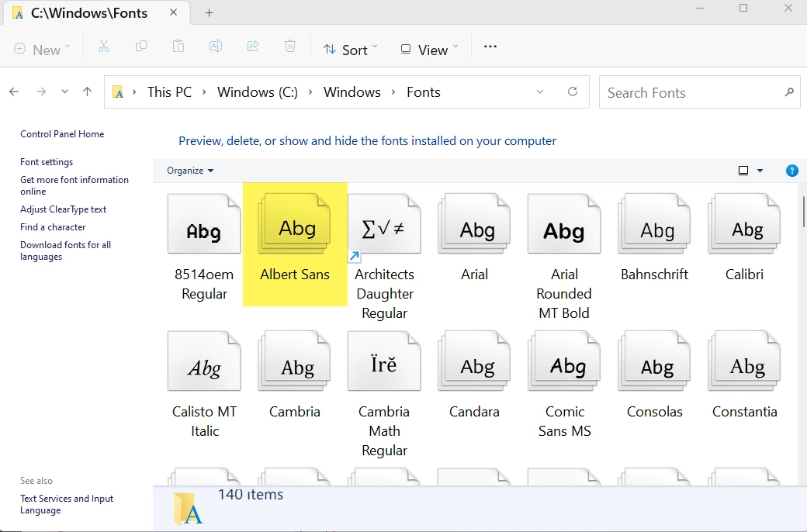The width and height of the screenshot is (807, 532).
Task: Click the Cut scissors icon in toolbar
Action: pyautogui.click(x=104, y=47)
